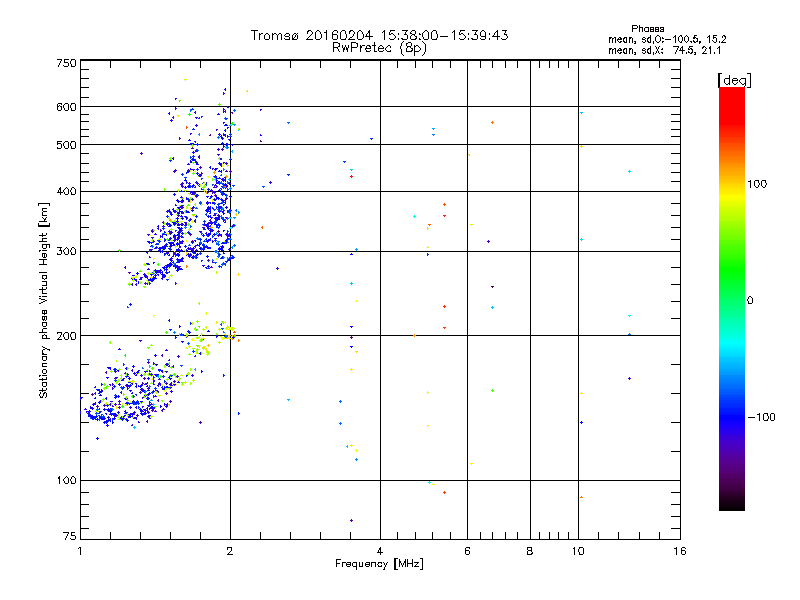This screenshot has height=600, width=800.
Task: Click the y-axis tick label '75'
Action: 70,536
